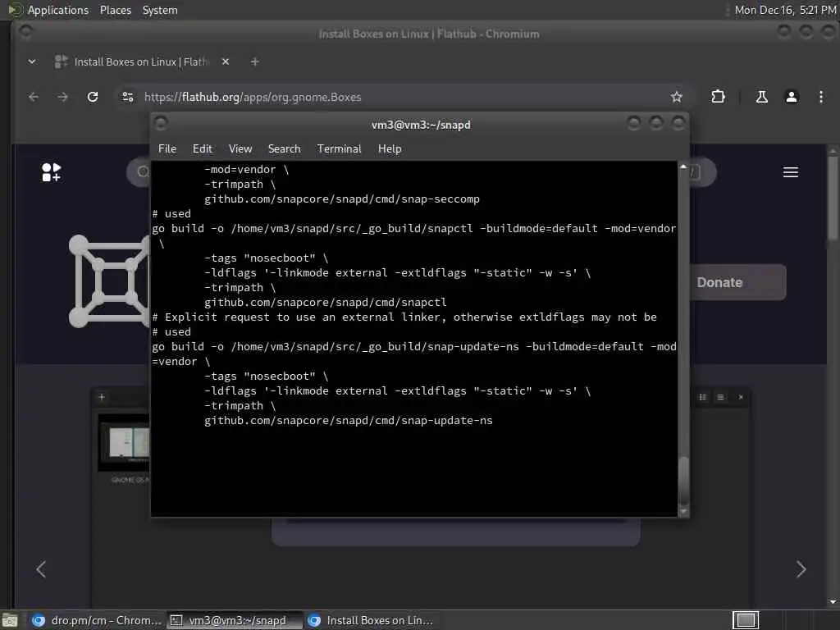Click terminal scrollbar up arrow

(683, 167)
